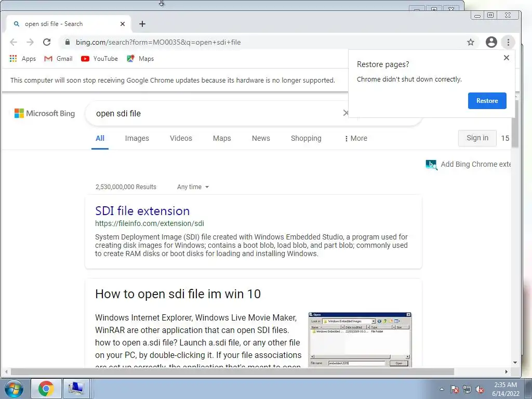This screenshot has width=532, height=399.
Task: Switch to the Shopping tab
Action: click(306, 138)
